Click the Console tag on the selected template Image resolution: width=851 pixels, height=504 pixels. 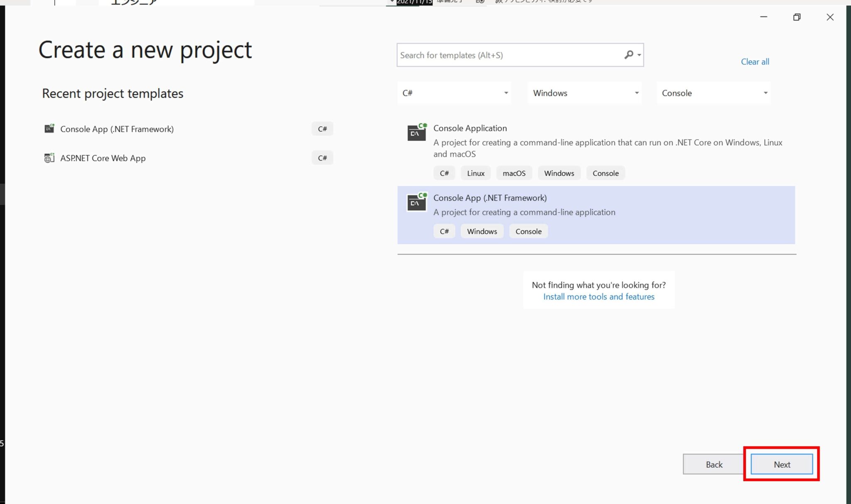pyautogui.click(x=529, y=231)
